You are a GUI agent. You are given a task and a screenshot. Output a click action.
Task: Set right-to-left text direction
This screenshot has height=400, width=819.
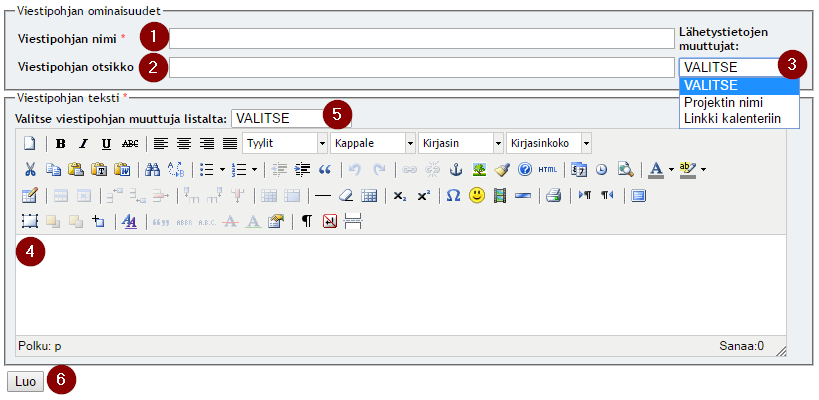[607, 196]
